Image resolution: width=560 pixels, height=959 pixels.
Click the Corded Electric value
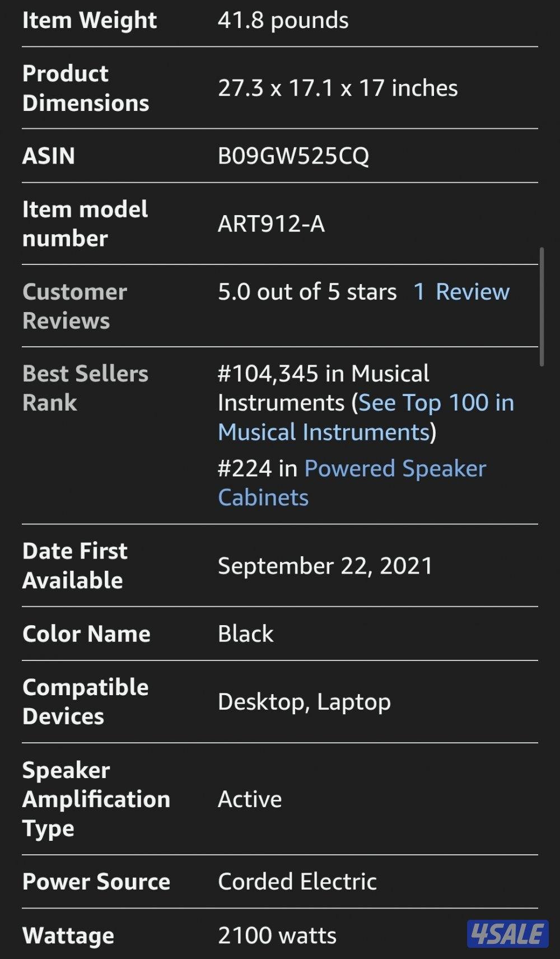pos(297,882)
